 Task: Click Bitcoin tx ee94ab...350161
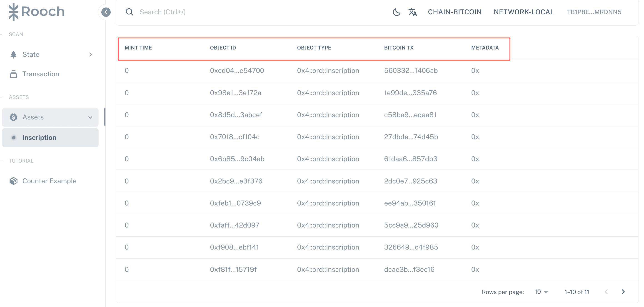(410, 203)
